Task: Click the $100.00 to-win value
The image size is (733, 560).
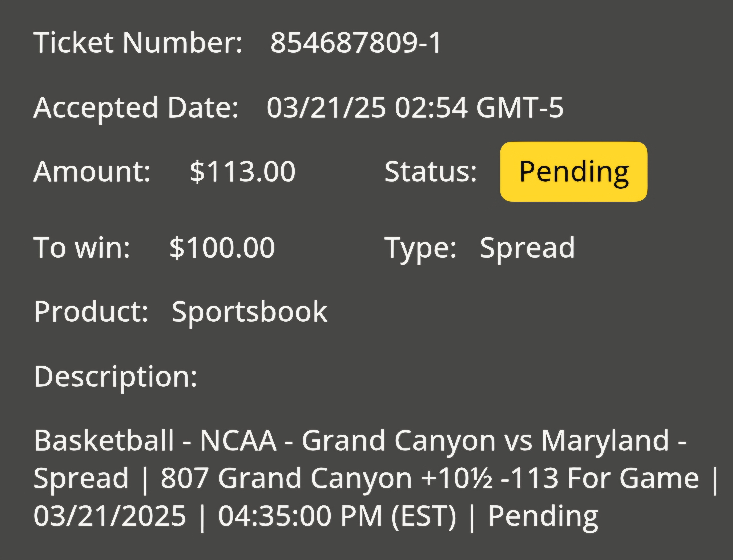Action: [x=222, y=247]
